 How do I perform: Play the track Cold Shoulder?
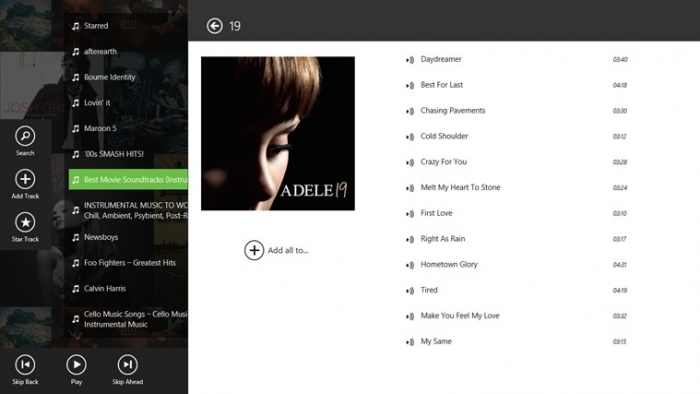click(444, 136)
